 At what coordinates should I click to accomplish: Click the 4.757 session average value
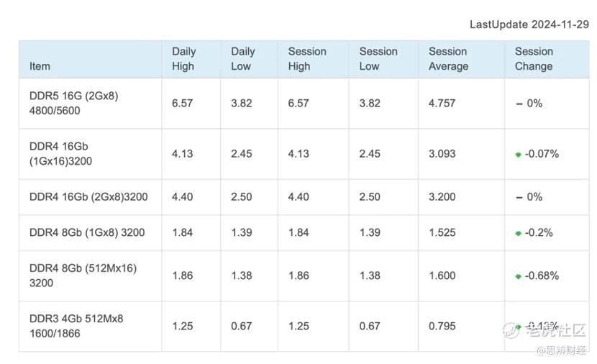pos(442,104)
